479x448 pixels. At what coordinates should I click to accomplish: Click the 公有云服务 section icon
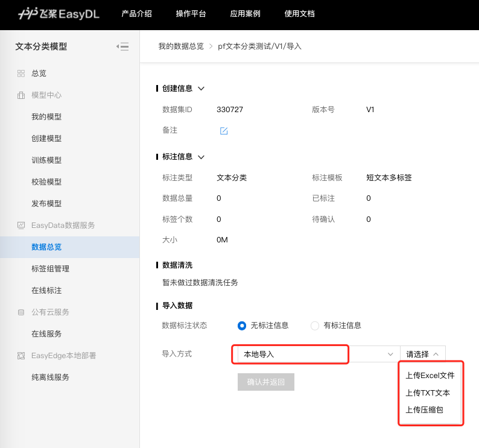[x=21, y=312]
